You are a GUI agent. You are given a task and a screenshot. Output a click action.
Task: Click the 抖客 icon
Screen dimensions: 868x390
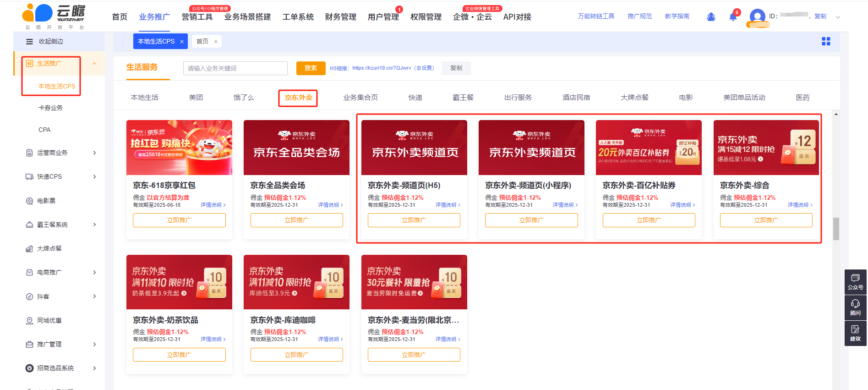click(29, 297)
